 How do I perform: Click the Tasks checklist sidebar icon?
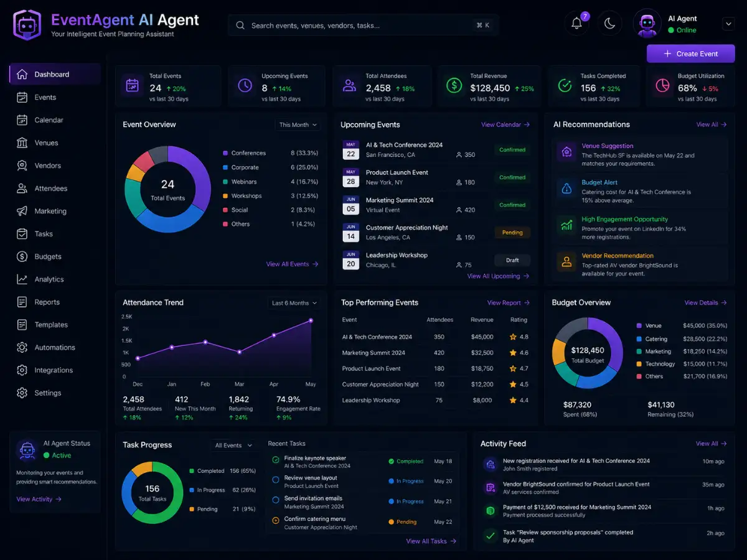pyautogui.click(x=22, y=234)
